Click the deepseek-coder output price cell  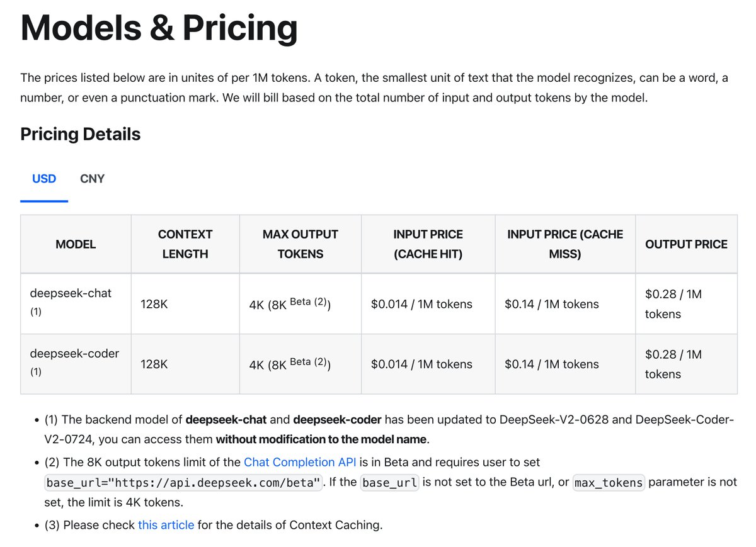click(x=673, y=364)
